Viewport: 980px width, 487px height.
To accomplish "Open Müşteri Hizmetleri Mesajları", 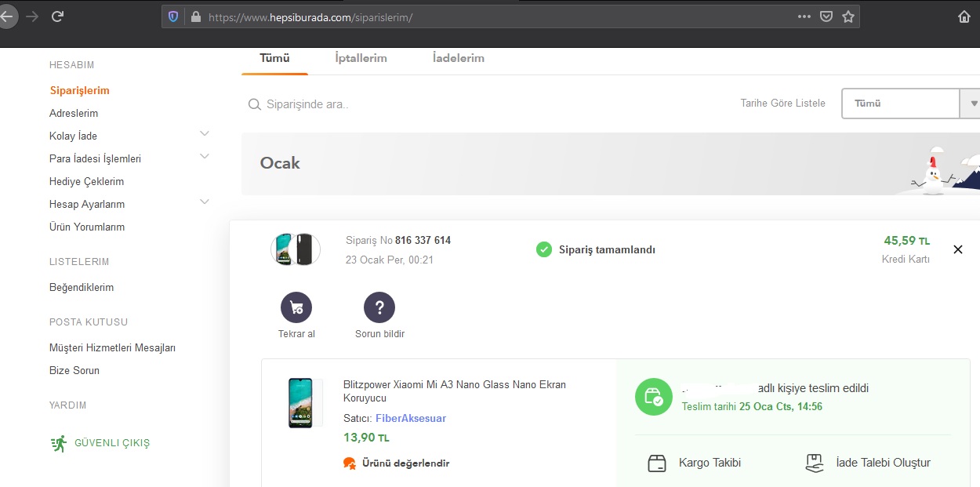I will point(112,348).
